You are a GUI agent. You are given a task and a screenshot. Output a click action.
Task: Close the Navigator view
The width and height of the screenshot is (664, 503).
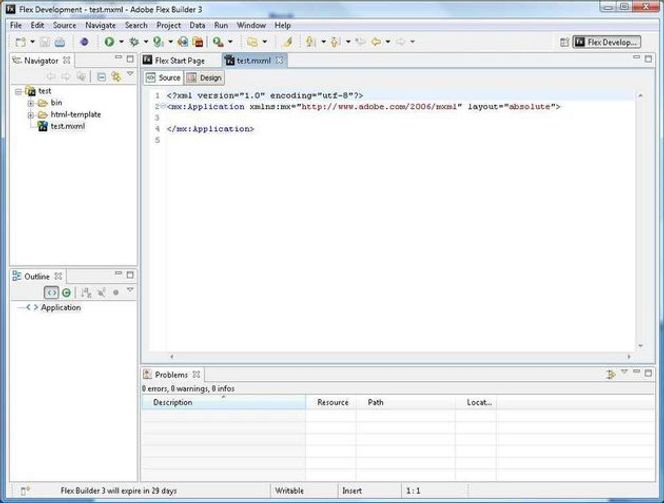pyautogui.click(x=66, y=61)
